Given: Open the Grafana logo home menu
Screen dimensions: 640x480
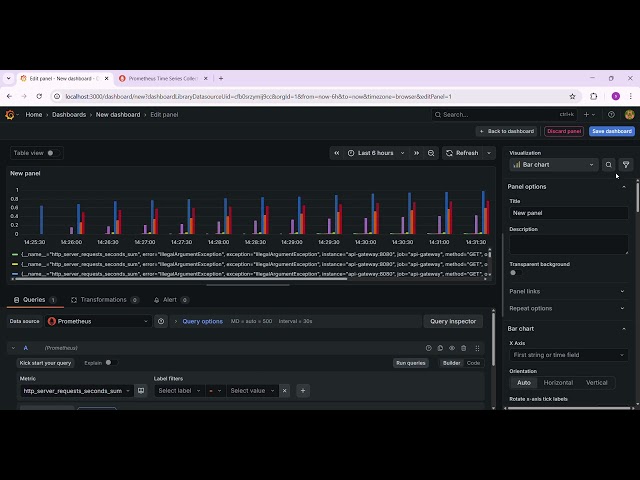Looking at the screenshot, I should (x=10, y=115).
